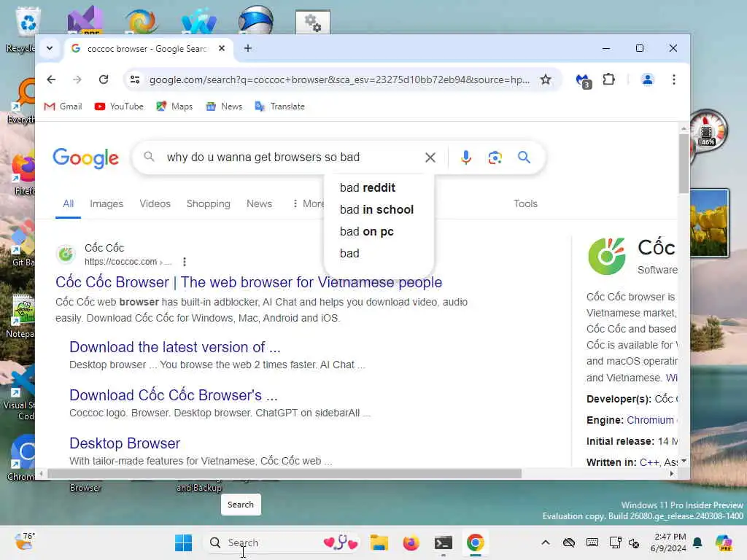Open the tulips picture thumbnail on desktop
The width and height of the screenshot is (747, 560).
point(709,223)
